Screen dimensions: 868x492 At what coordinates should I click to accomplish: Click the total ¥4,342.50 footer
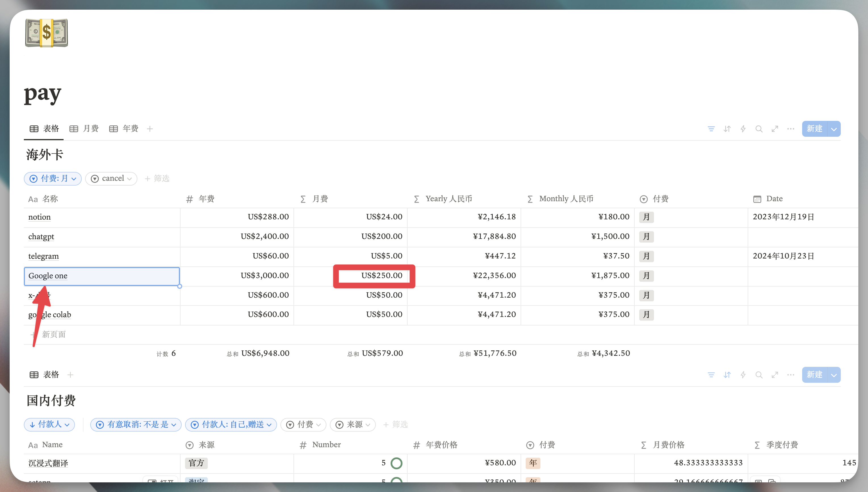tap(603, 354)
